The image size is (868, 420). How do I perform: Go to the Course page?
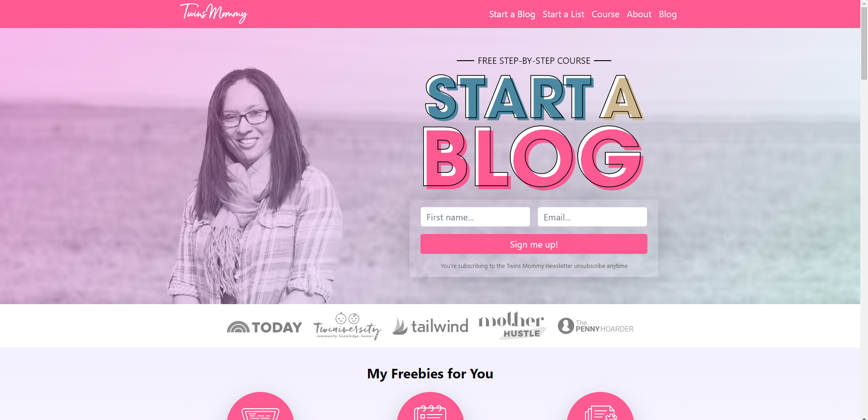(x=605, y=14)
